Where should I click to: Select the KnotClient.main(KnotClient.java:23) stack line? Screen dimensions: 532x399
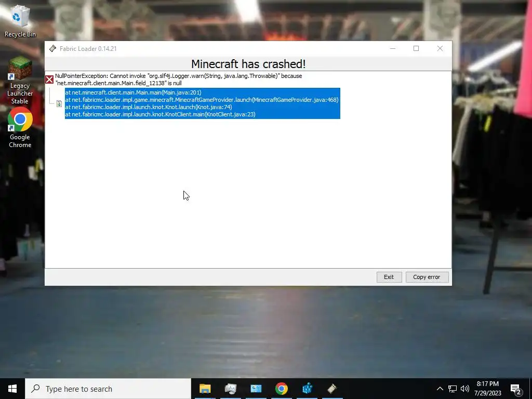coord(160,114)
